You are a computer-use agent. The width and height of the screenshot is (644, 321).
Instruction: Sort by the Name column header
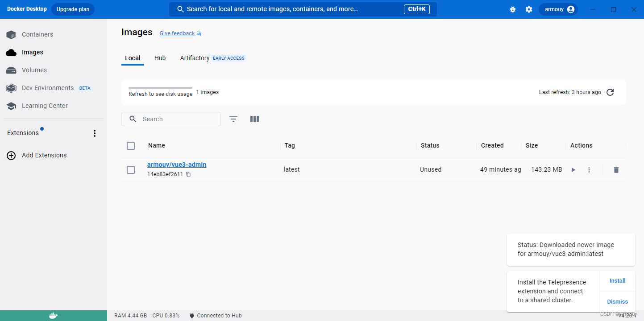157,145
